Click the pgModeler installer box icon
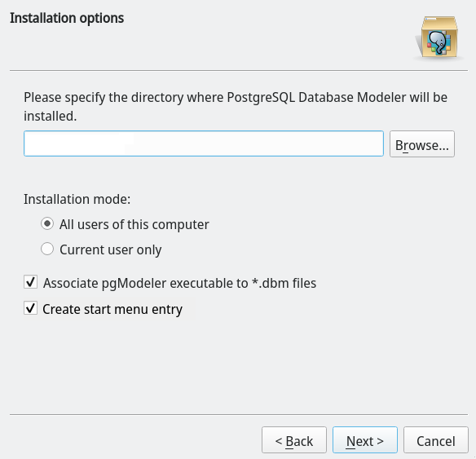Viewport: 476px width, 459px height. pyautogui.click(x=439, y=38)
